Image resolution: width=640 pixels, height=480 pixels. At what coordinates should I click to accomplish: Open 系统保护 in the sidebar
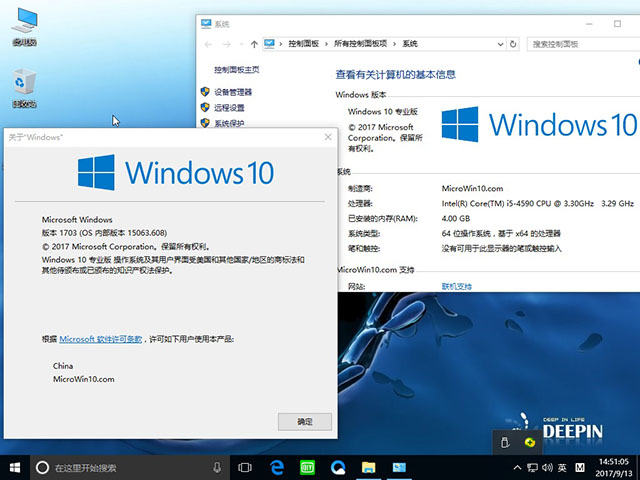[229, 123]
